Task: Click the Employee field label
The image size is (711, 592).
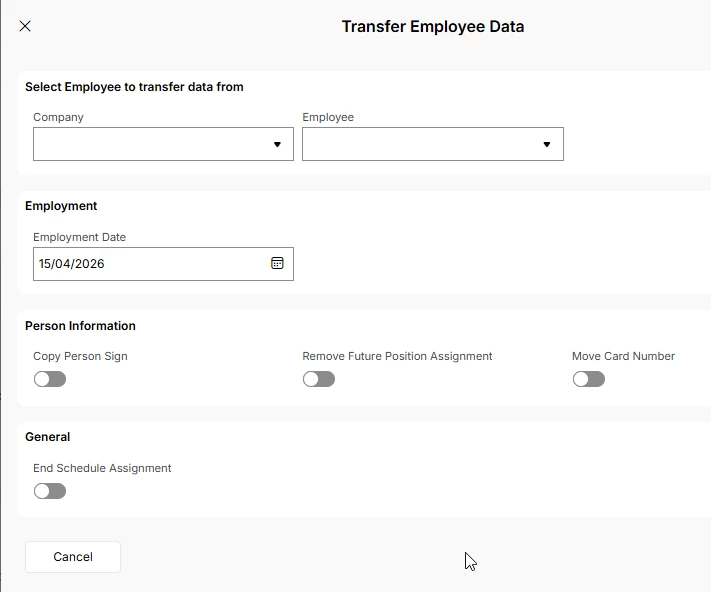Action: (x=328, y=117)
